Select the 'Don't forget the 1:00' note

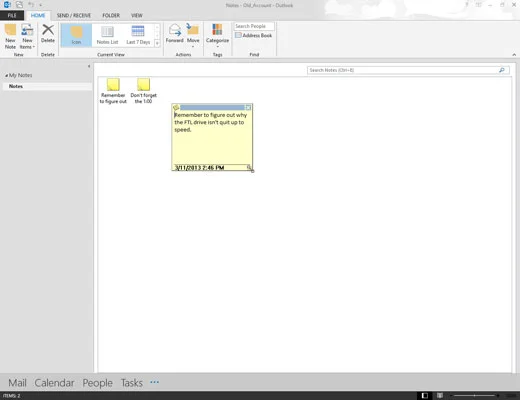[143, 91]
